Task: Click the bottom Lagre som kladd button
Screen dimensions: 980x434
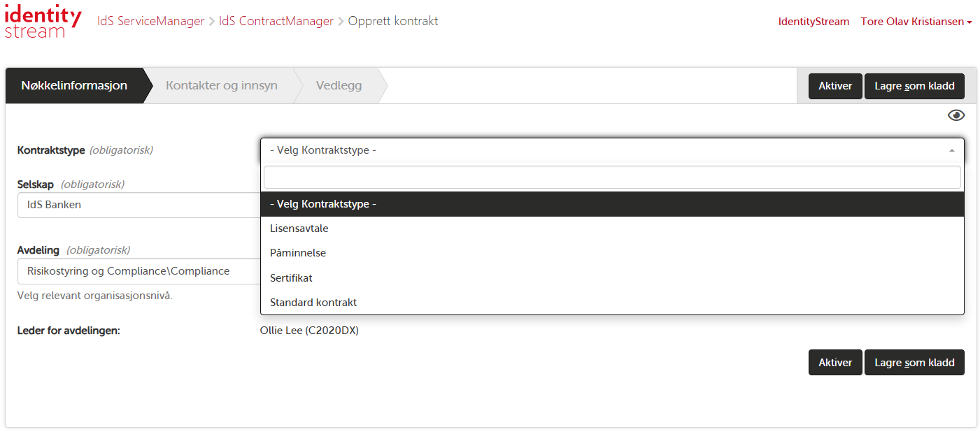Action: pos(914,363)
